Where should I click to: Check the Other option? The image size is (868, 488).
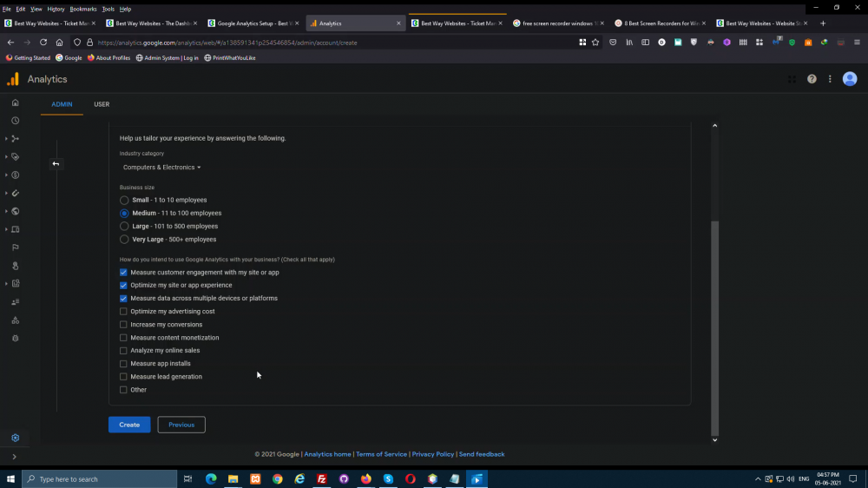pos(123,390)
